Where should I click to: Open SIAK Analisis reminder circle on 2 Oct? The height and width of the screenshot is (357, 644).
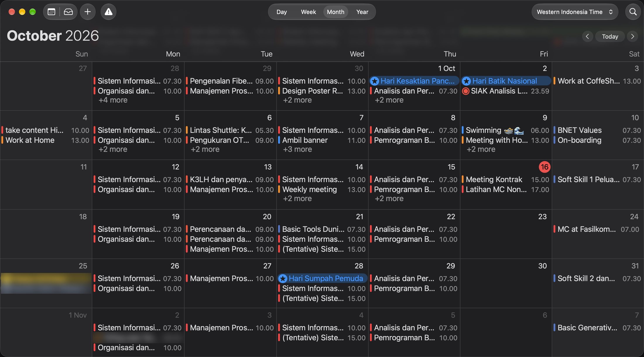click(465, 91)
